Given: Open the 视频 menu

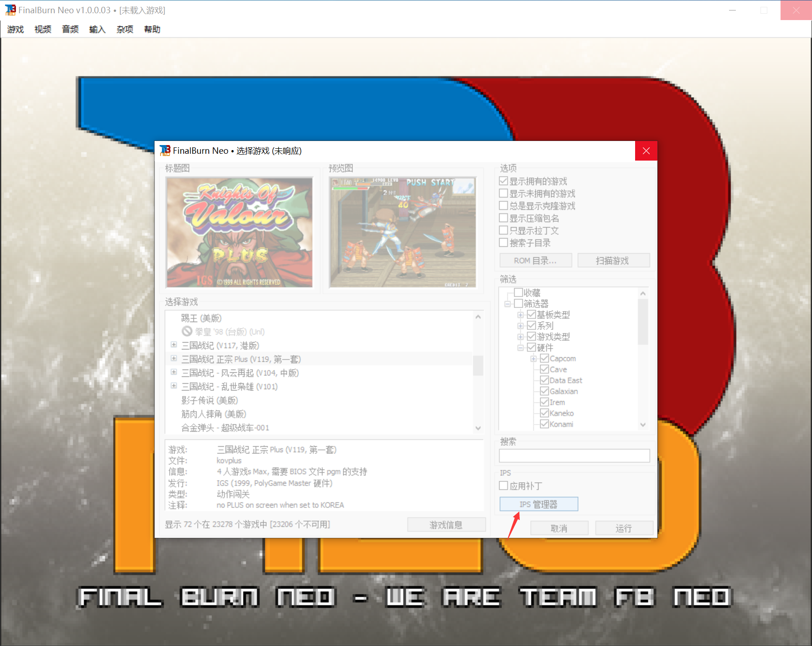Looking at the screenshot, I should (x=43, y=29).
